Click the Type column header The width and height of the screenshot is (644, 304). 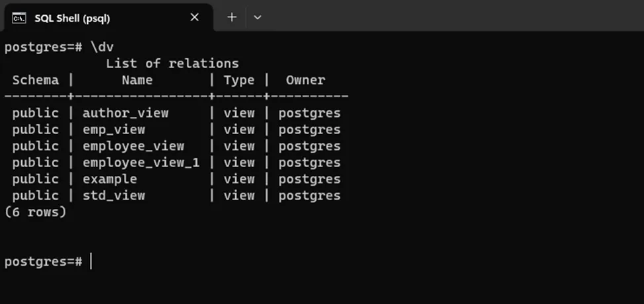[239, 80]
